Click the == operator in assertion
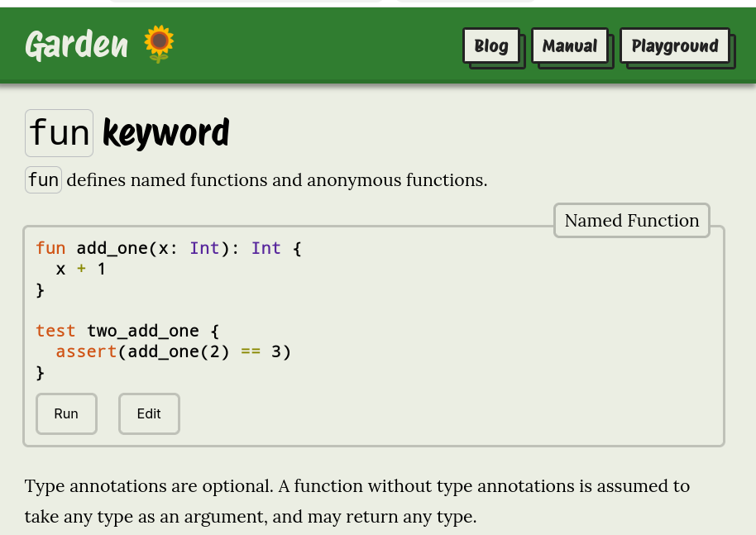 pyautogui.click(x=250, y=352)
